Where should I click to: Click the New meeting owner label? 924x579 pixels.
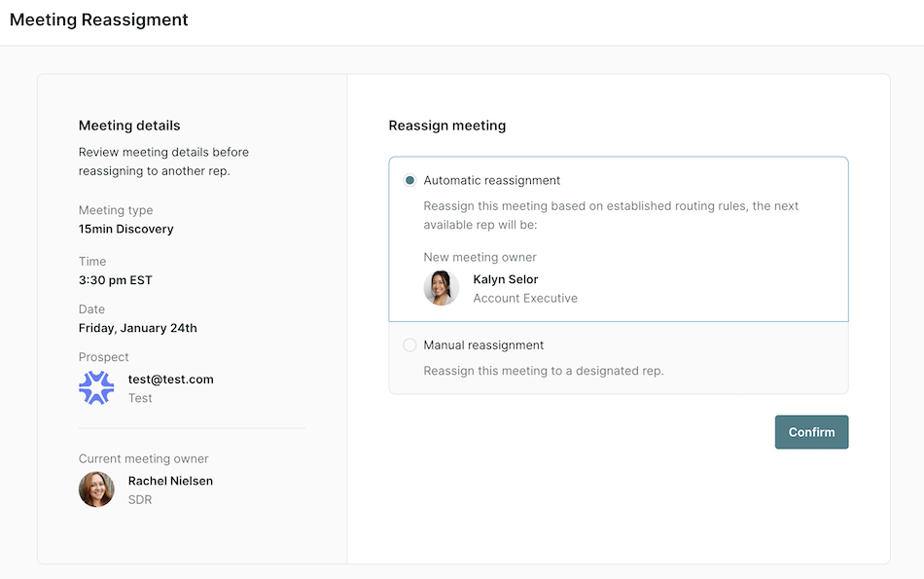(x=480, y=257)
